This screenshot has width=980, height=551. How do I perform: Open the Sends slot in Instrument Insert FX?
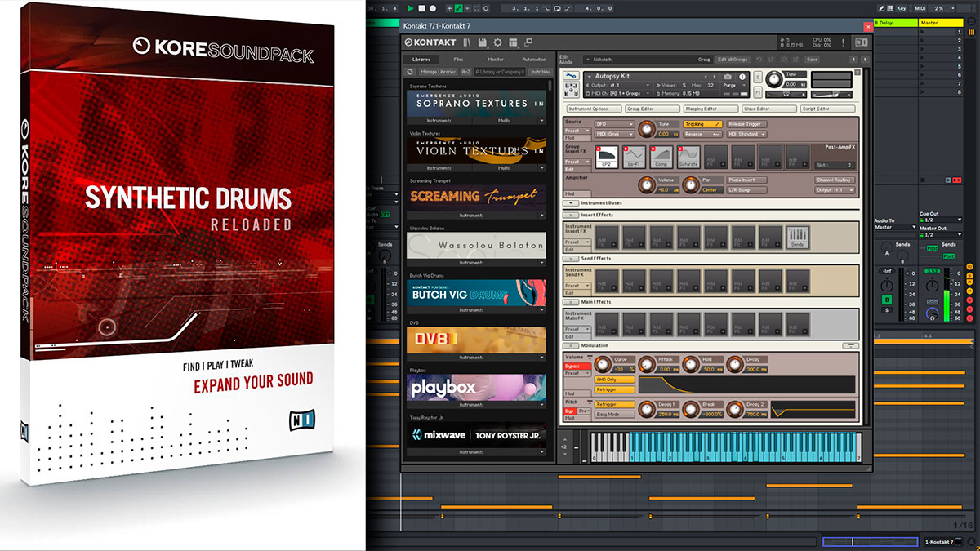797,238
